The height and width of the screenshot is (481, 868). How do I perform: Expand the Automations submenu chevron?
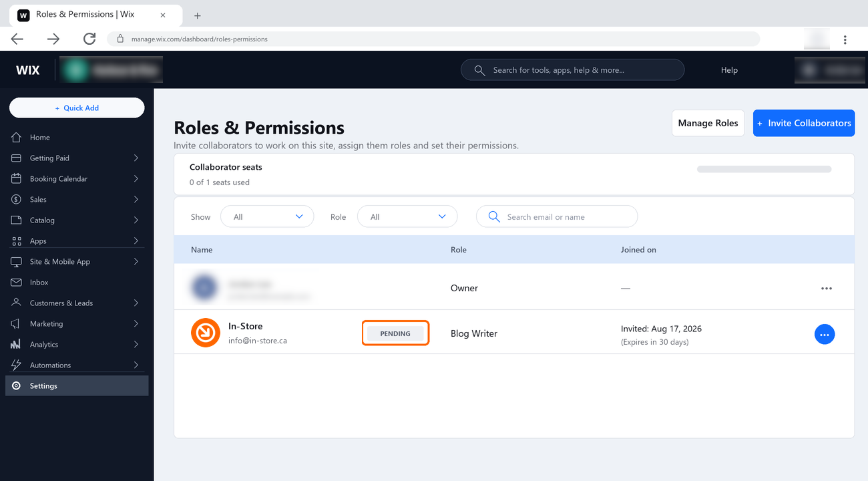pos(136,365)
